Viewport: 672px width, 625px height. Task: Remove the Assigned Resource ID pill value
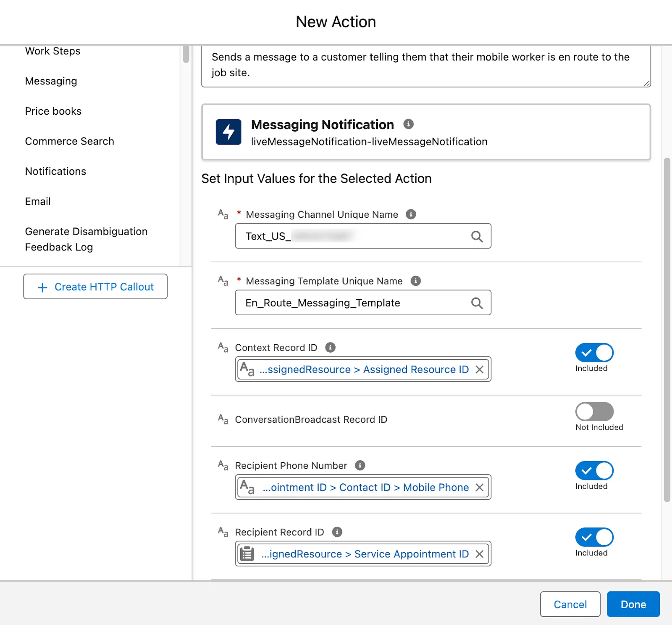click(479, 369)
